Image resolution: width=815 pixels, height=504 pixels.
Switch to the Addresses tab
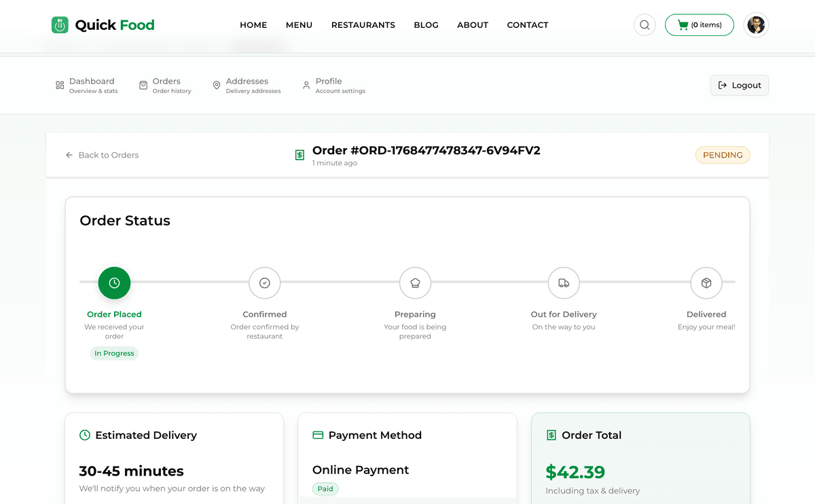click(x=247, y=86)
